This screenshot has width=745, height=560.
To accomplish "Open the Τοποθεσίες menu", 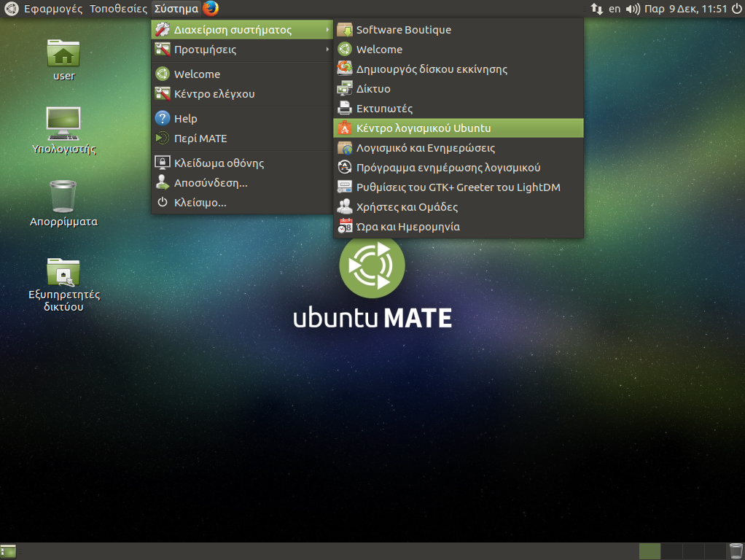I will [x=118, y=9].
